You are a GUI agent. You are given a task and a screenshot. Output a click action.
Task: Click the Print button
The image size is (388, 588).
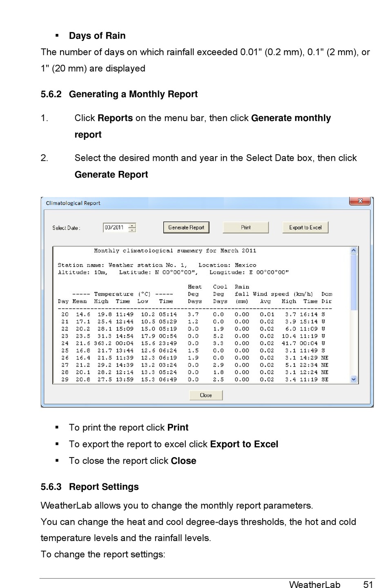click(x=246, y=227)
